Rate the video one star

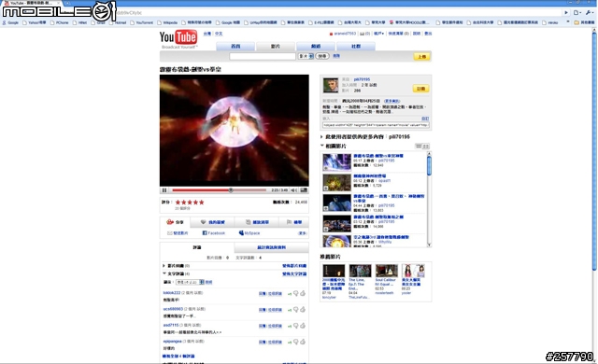178,203
